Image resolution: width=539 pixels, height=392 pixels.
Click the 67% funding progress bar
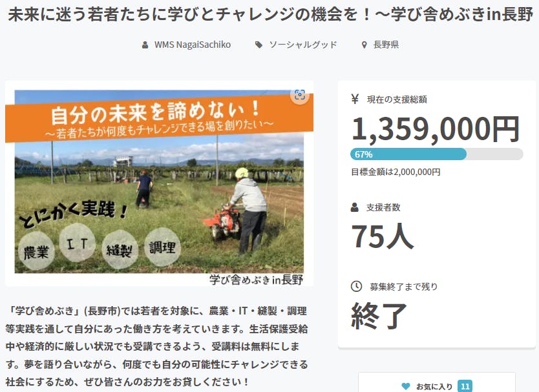[436, 154]
